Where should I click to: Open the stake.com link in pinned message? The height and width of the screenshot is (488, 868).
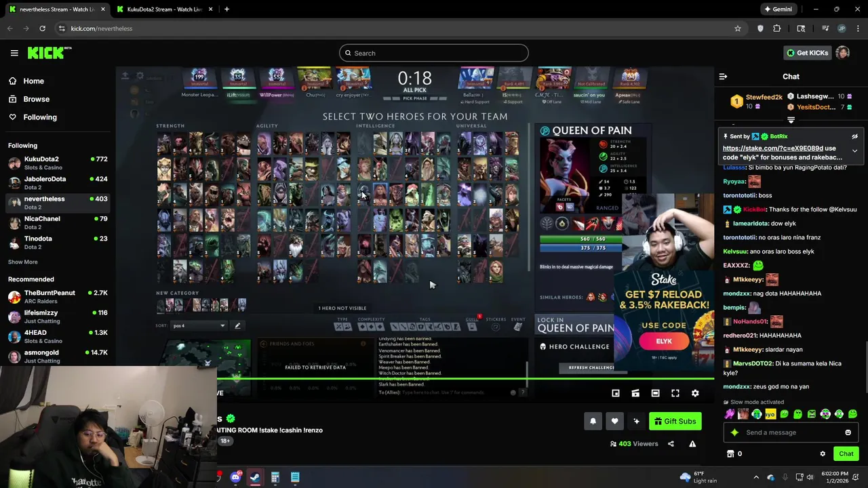click(x=773, y=148)
